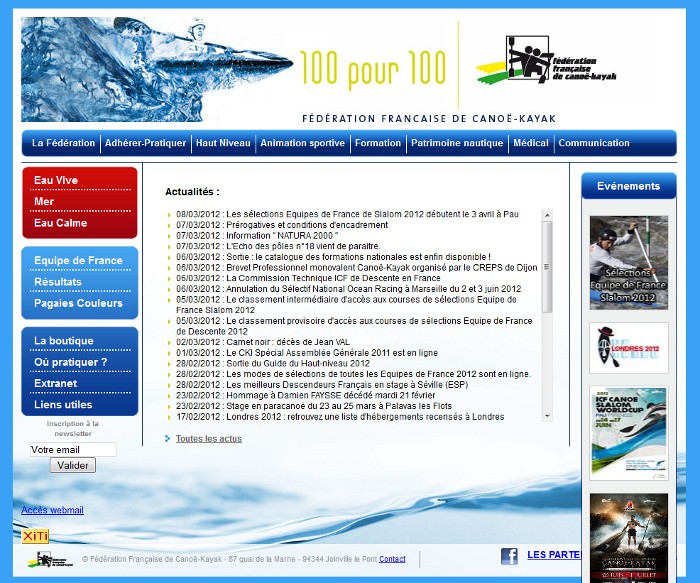Open classement provisoire Descente 2012 news
Screen dimensions: 700x583
click(354, 326)
